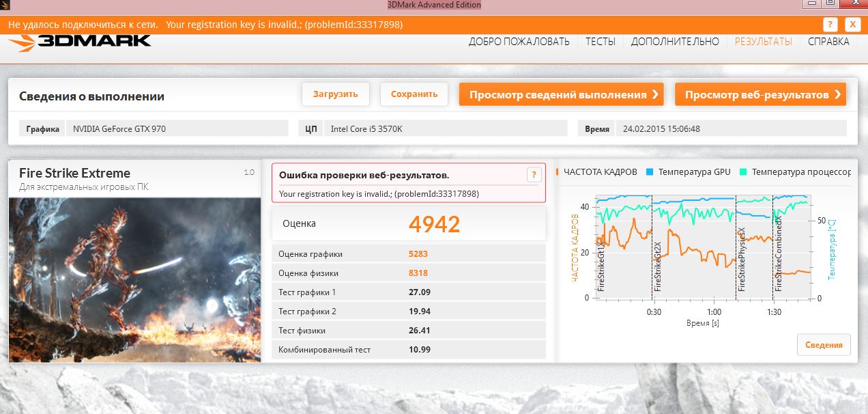Click the FireStrikeCombinedX marker in the chart
Image resolution: width=868 pixels, height=414 pixels.
pos(779,254)
